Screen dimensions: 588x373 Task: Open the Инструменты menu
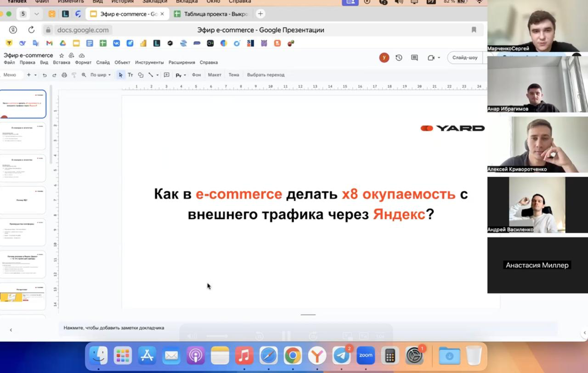click(x=149, y=62)
